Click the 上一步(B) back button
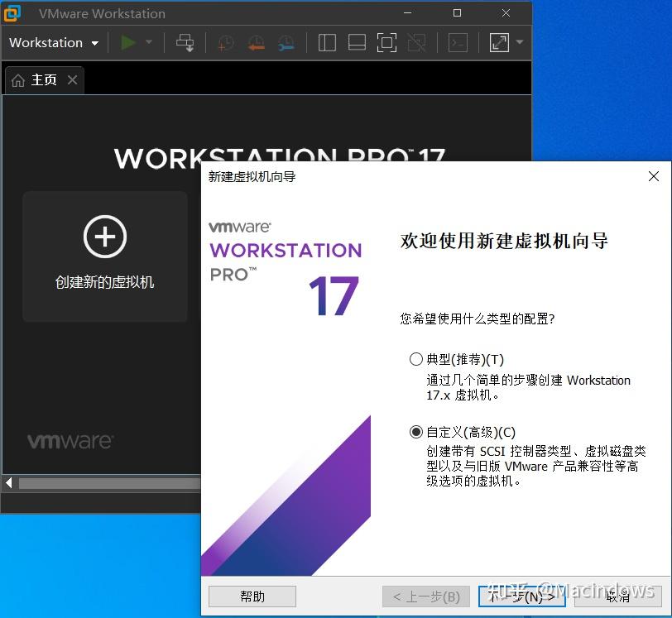Screen dimensions: 672x618 (x=426, y=596)
